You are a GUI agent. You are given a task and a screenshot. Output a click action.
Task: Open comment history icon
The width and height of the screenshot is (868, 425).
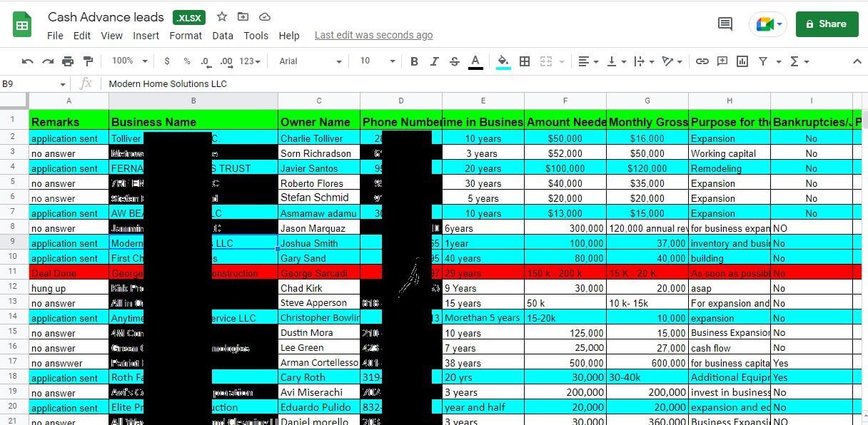coord(725,24)
